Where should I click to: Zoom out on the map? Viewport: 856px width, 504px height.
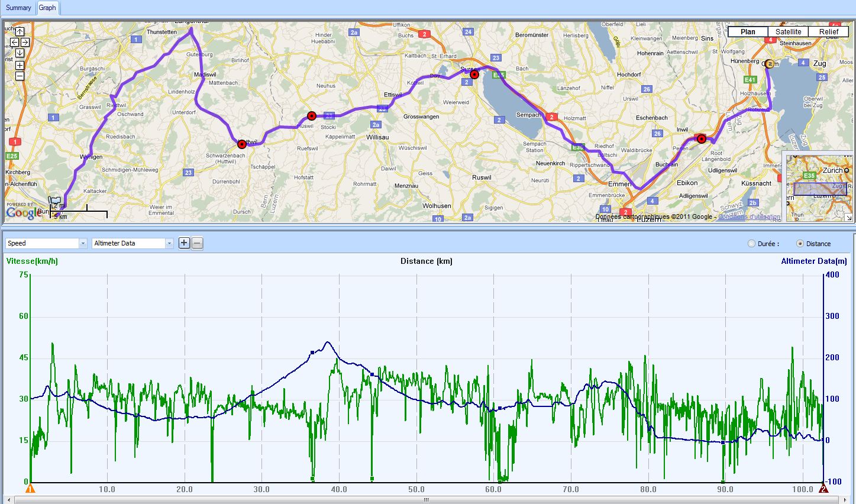(20, 76)
